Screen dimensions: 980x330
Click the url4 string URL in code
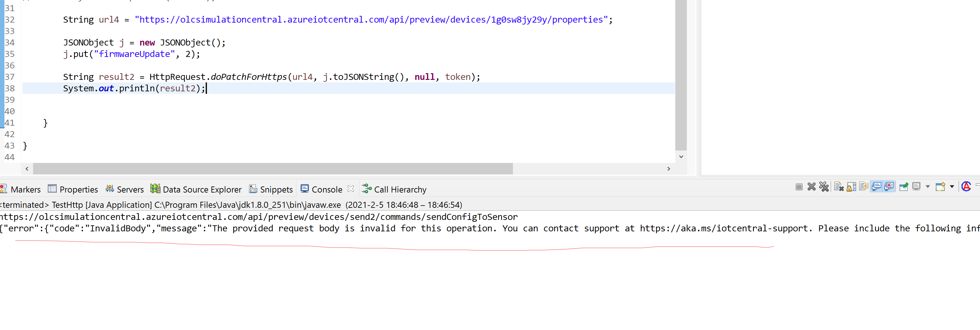click(x=371, y=20)
